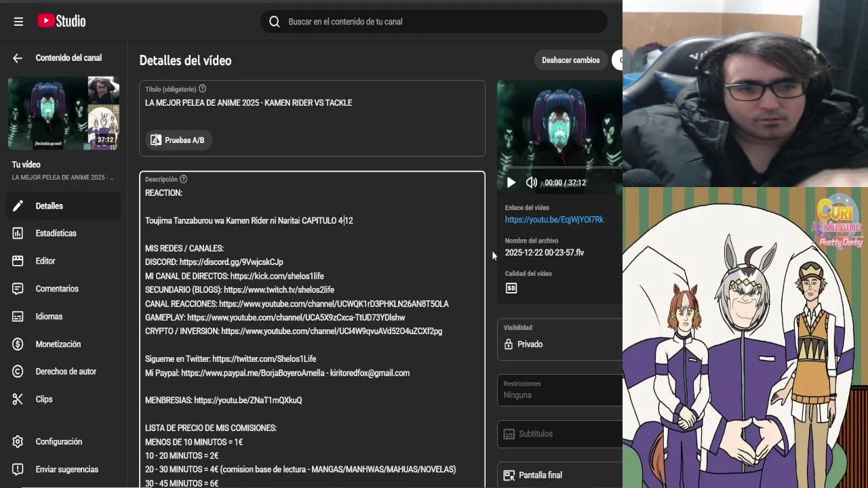Click the pencil icon for Detalles
The image size is (868, 488).
pos(18,206)
